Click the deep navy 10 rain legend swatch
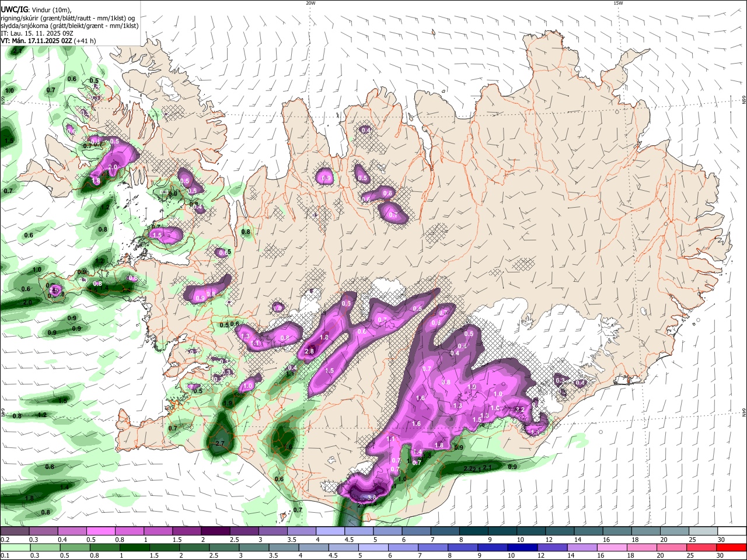747x560 pixels. tap(522, 547)
